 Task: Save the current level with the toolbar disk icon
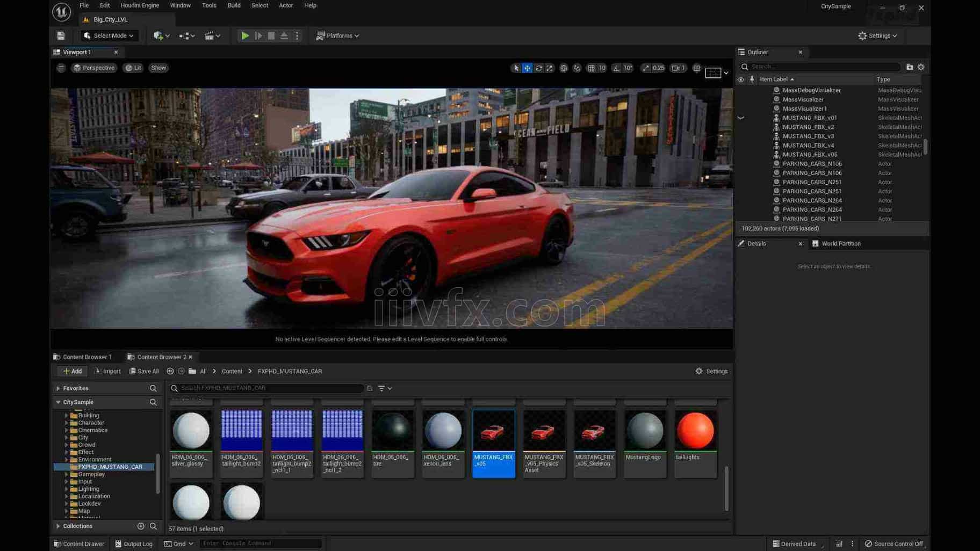coord(61,36)
